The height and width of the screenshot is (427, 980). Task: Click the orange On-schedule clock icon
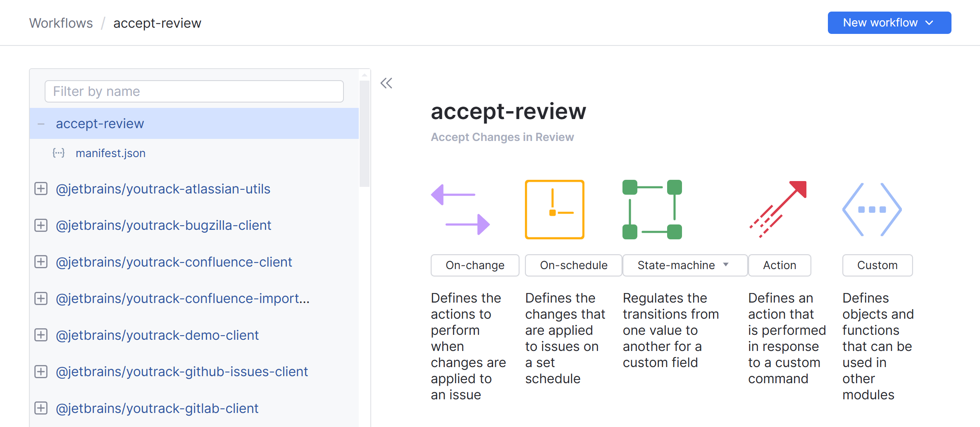(554, 210)
